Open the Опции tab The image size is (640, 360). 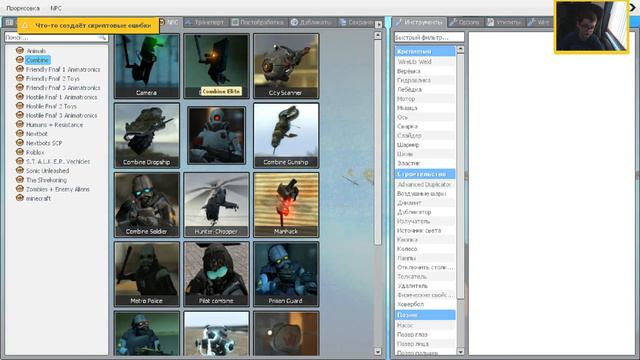(x=464, y=22)
